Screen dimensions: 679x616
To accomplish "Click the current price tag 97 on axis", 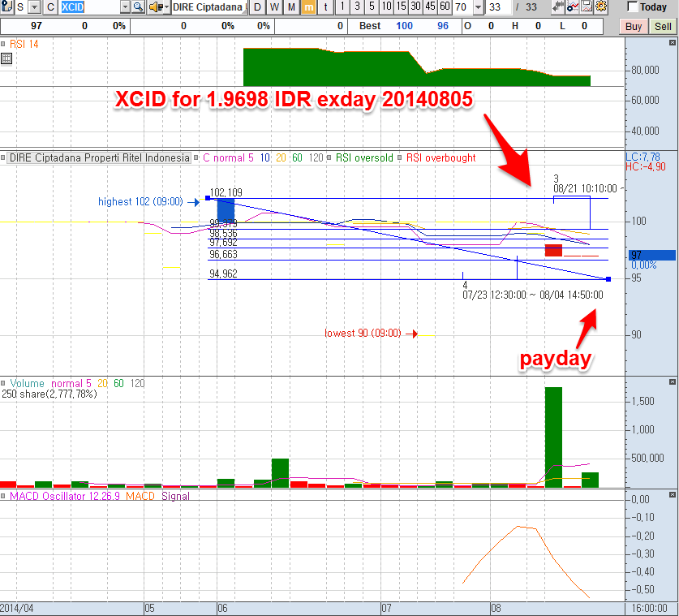I will tap(652, 255).
